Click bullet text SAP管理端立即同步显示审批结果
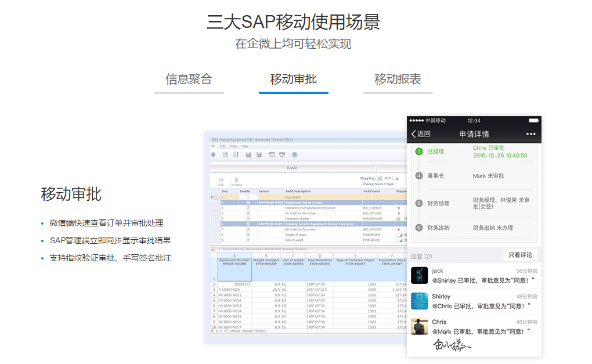592x364 pixels. click(x=110, y=240)
